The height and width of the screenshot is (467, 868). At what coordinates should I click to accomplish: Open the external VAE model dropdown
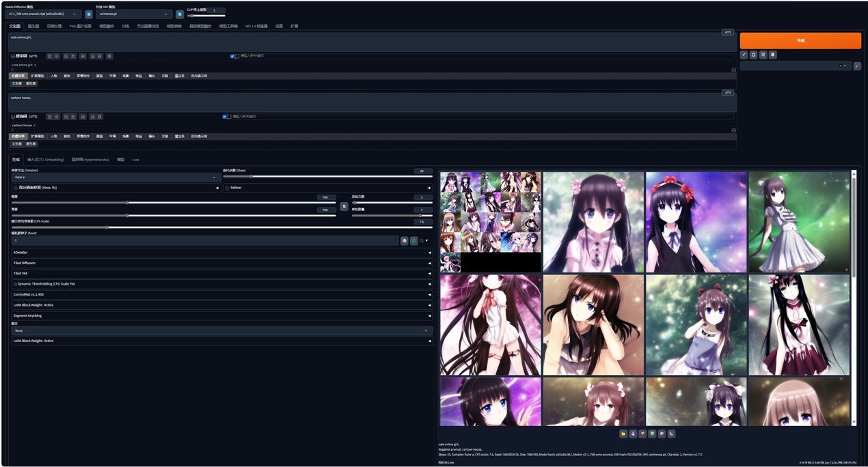click(135, 14)
